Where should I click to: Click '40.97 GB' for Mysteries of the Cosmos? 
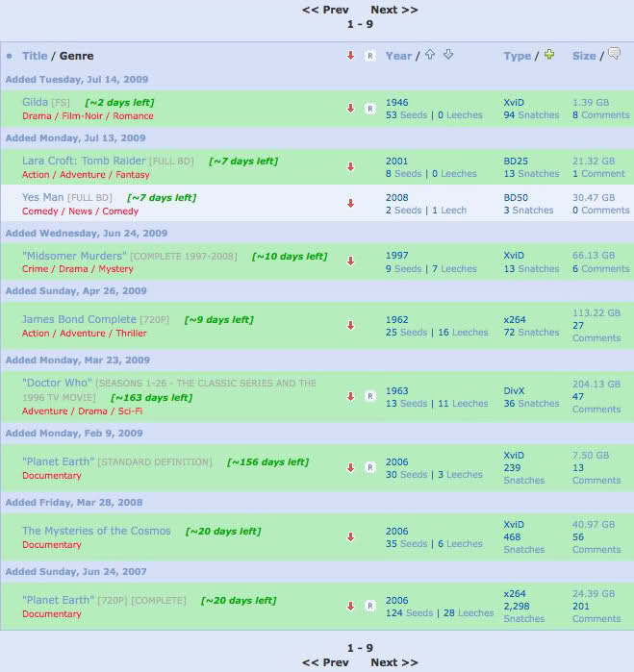coord(594,525)
